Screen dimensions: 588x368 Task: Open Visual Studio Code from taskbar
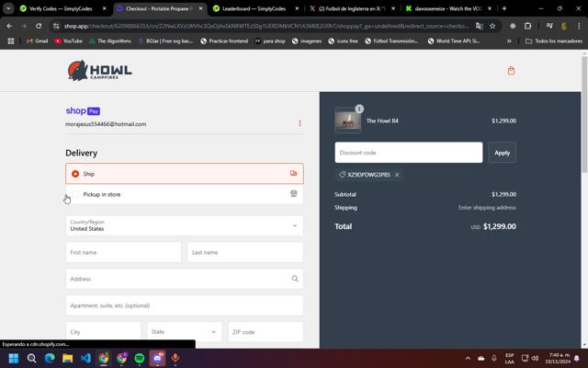click(85, 358)
